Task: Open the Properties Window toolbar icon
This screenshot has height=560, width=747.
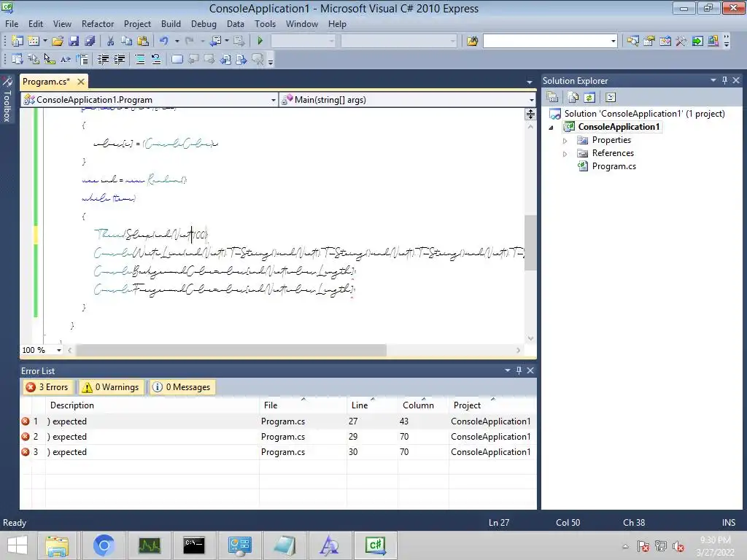Action: [649, 41]
